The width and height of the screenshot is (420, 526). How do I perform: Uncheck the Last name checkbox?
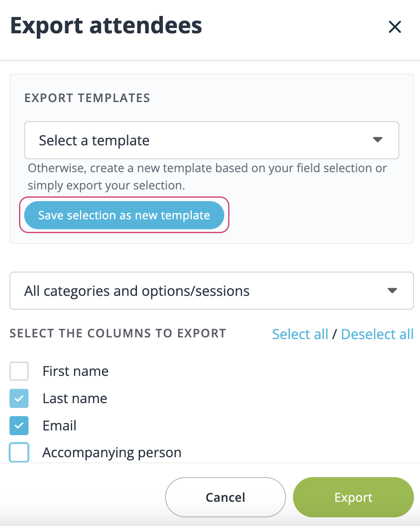(19, 398)
